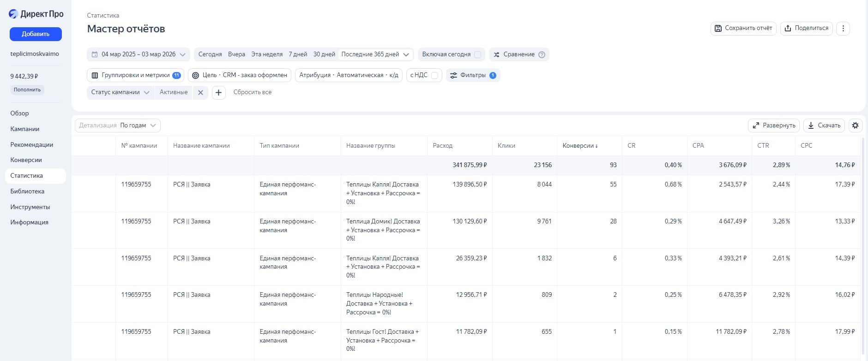Click Название группы column header
This screenshot has width=868, height=361.
[x=371, y=146]
